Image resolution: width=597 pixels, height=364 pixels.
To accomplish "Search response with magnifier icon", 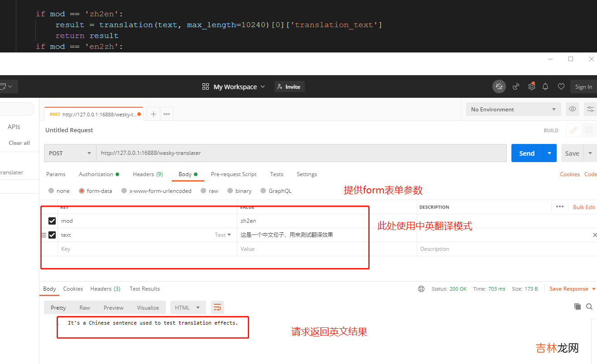I will coord(589,307).
